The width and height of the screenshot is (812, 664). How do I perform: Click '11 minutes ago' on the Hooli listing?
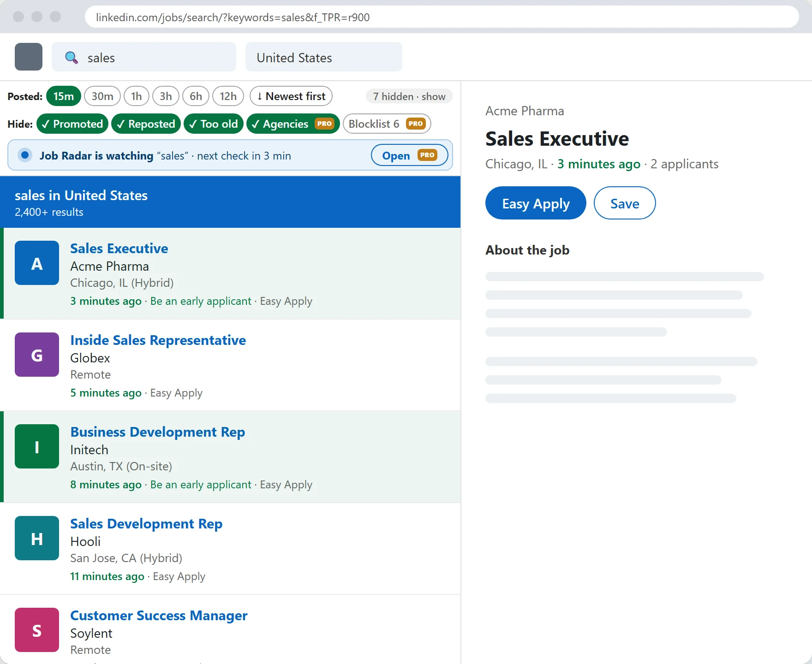point(107,576)
